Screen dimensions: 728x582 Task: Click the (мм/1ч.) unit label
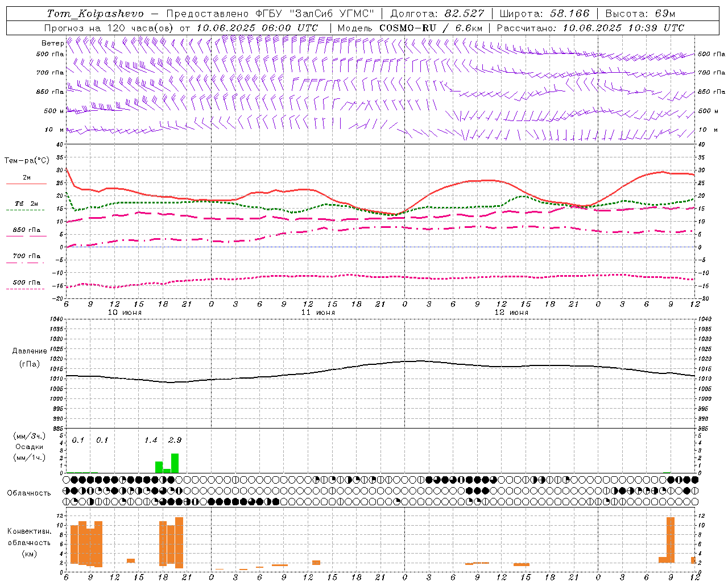click(x=29, y=458)
